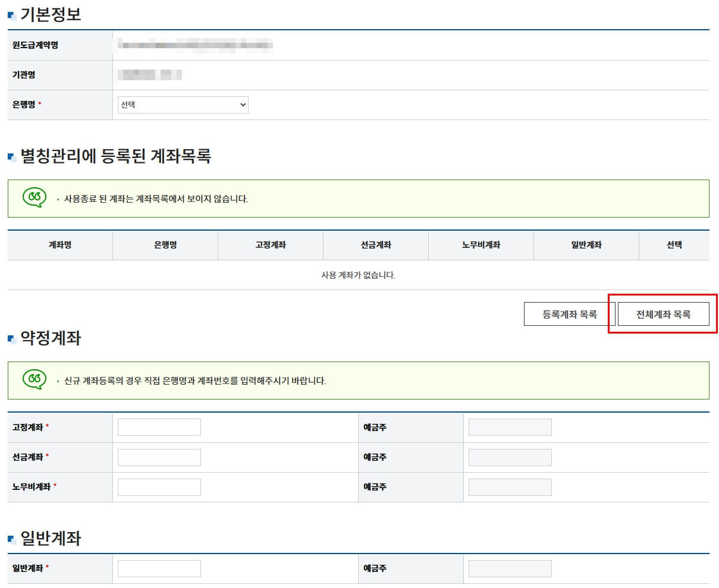This screenshot has width=719, height=588.
Task: Click the blue square icon next to 약정계좌 section
Action: click(9, 338)
